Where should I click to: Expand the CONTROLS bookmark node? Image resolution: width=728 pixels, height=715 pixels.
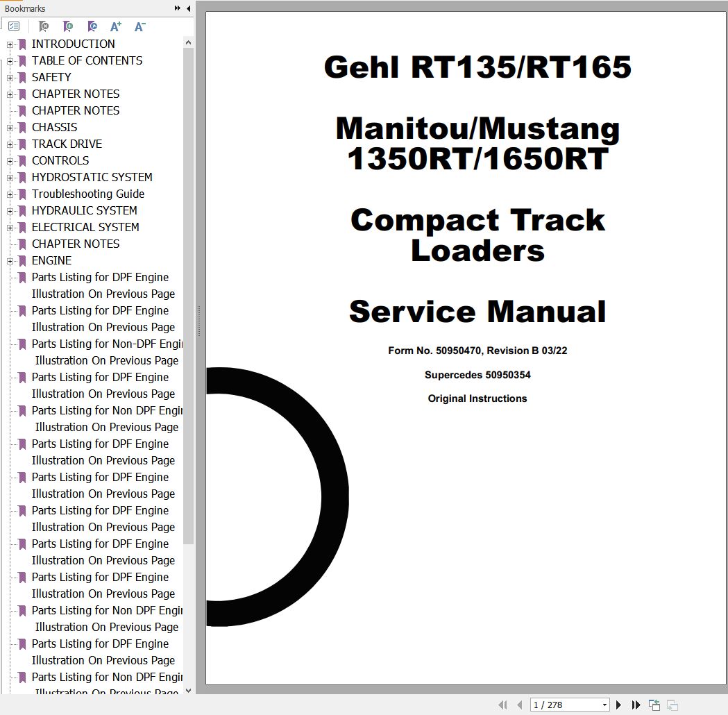click(x=10, y=161)
